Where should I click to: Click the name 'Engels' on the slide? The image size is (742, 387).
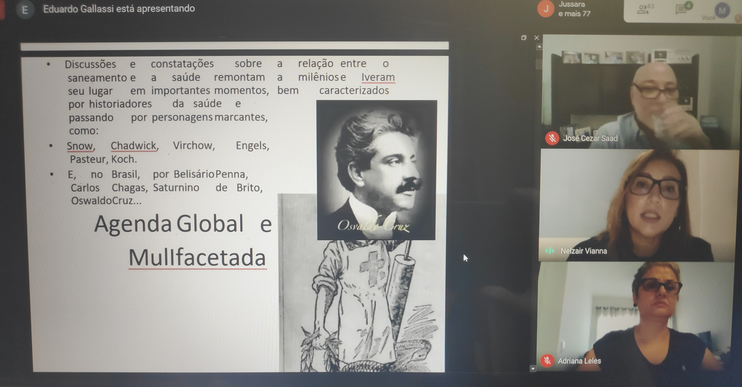[x=253, y=145]
